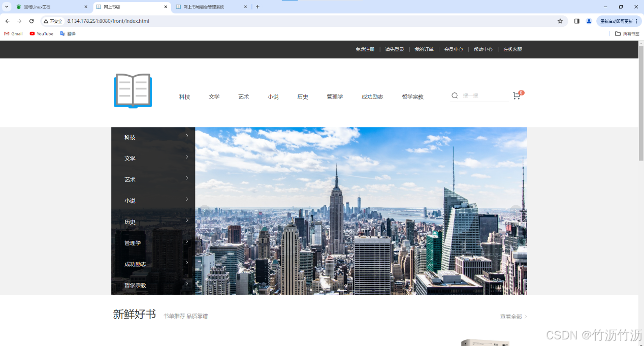The image size is (644, 346).
Task: Expand 哲学宗教 chevron in sidebar
Action: pyautogui.click(x=187, y=284)
